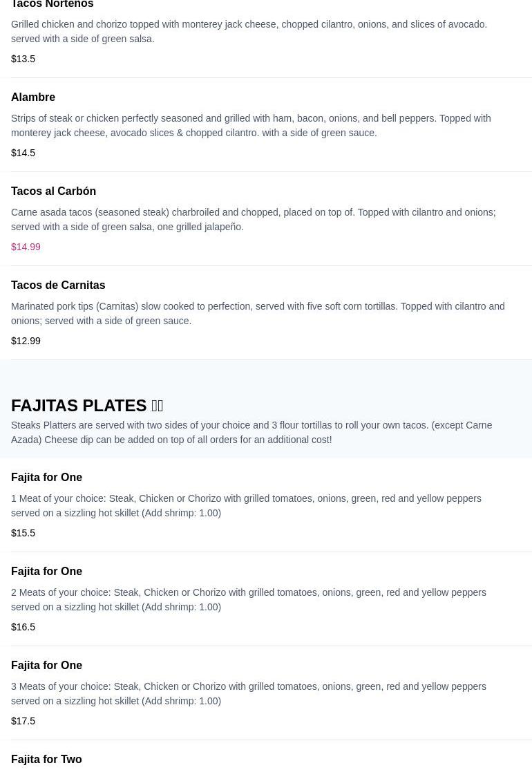This screenshot has width=532, height=770.
Task: Click the Fajita for Two item
Action: click(x=46, y=760)
